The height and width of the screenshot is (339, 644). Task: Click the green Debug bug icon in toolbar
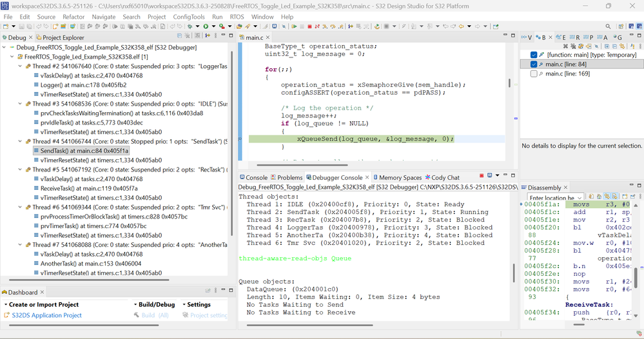pyautogui.click(x=190, y=26)
